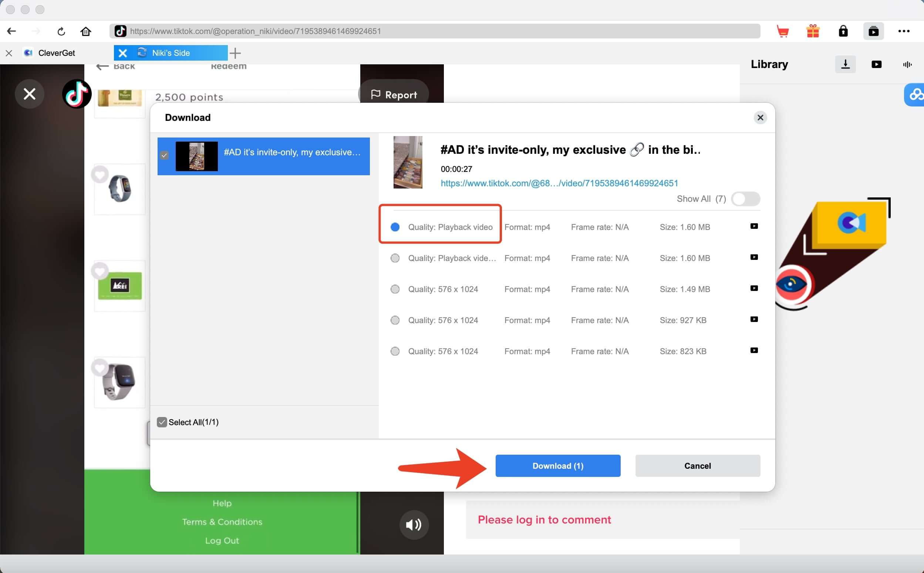Open the tiktok.com video link in the dialog
Image resolution: width=924 pixels, height=573 pixels.
click(x=559, y=183)
